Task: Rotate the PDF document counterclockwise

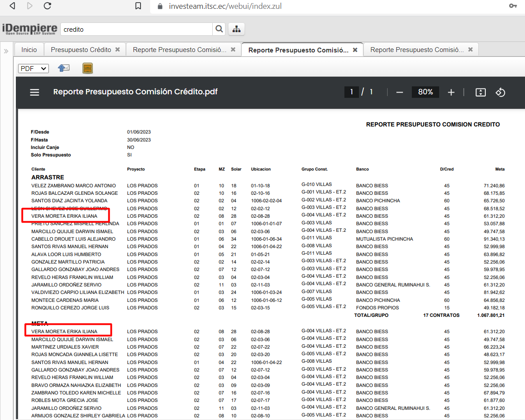Action: pyautogui.click(x=500, y=92)
